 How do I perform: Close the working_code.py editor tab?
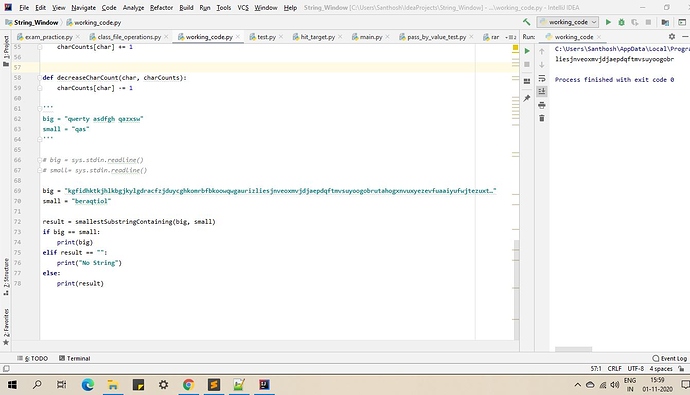point(238,37)
